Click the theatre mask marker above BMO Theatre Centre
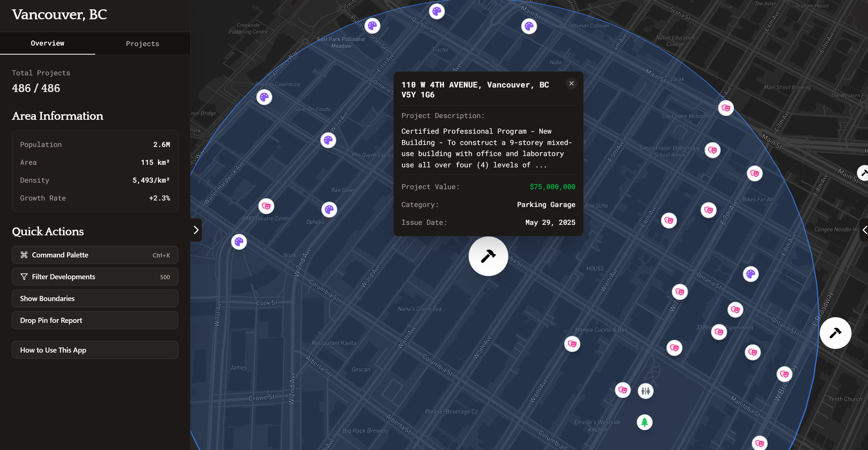This screenshot has width=868, height=450. (266, 206)
